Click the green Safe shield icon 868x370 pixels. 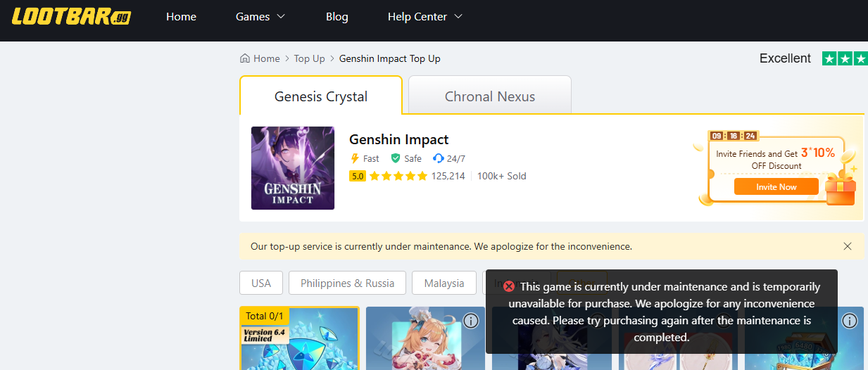396,158
